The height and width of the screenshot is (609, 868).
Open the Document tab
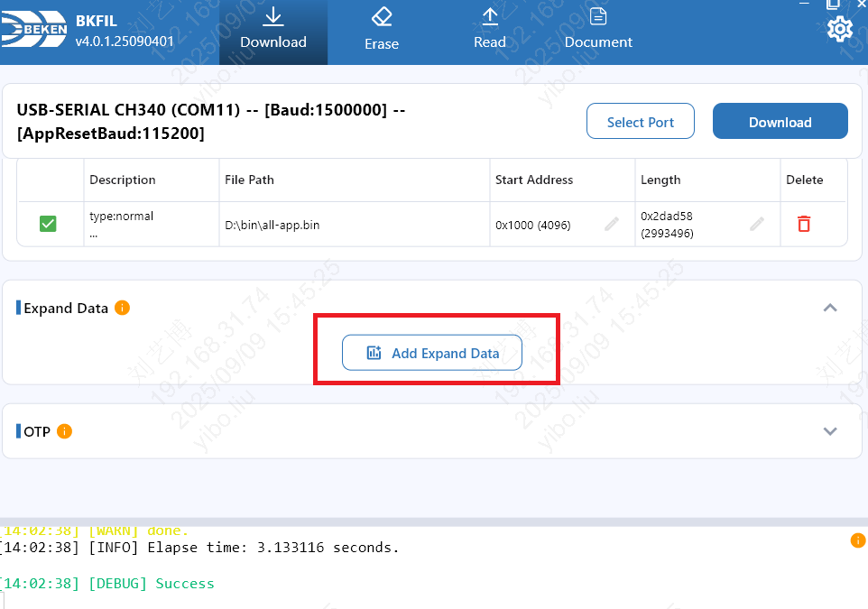click(598, 32)
